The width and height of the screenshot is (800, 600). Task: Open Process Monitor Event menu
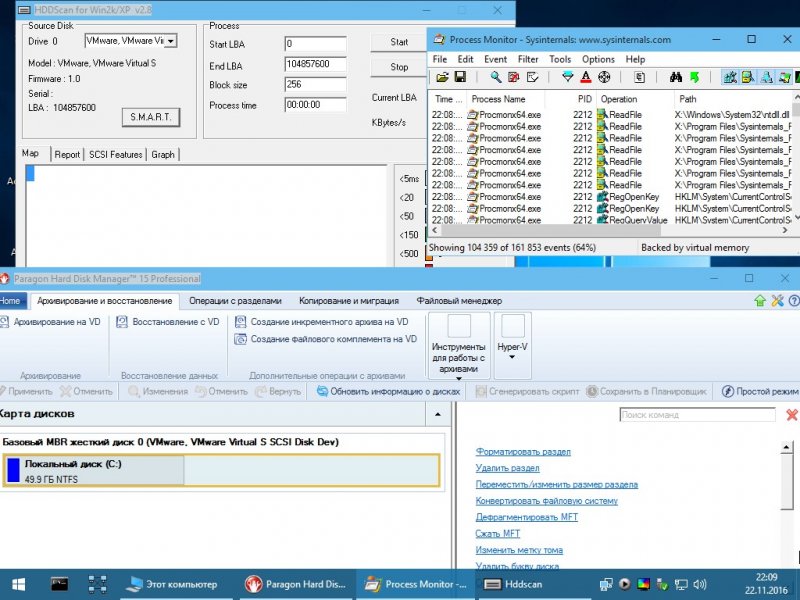pyautogui.click(x=495, y=59)
